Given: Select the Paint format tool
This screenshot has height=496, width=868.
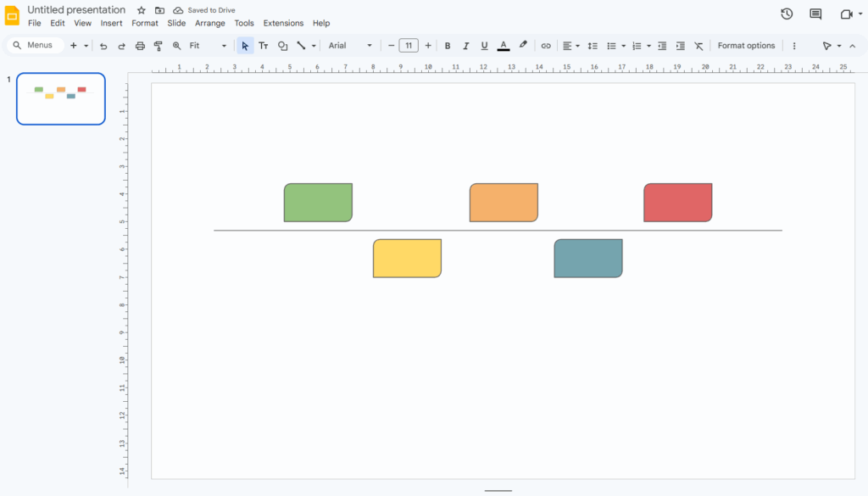Looking at the screenshot, I should (158, 46).
